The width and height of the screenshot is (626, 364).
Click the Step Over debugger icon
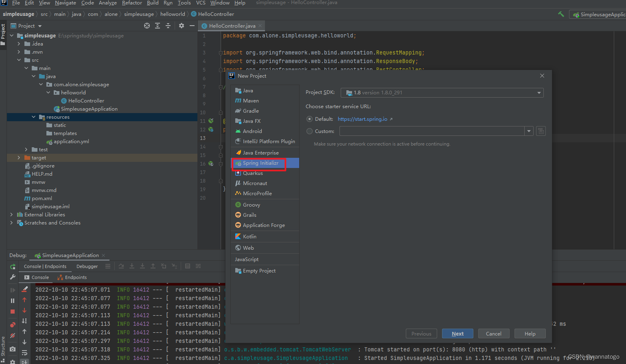[x=121, y=266]
